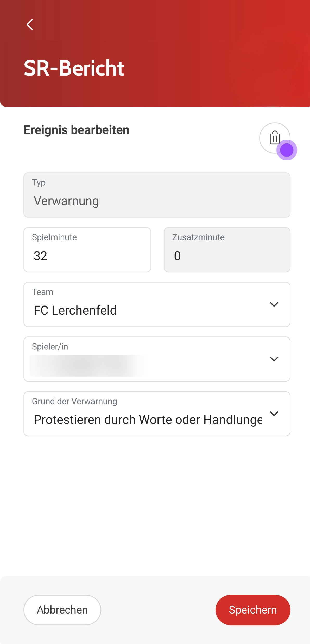Click the chevron in the Team field
The height and width of the screenshot is (644, 310).
pos(274,304)
